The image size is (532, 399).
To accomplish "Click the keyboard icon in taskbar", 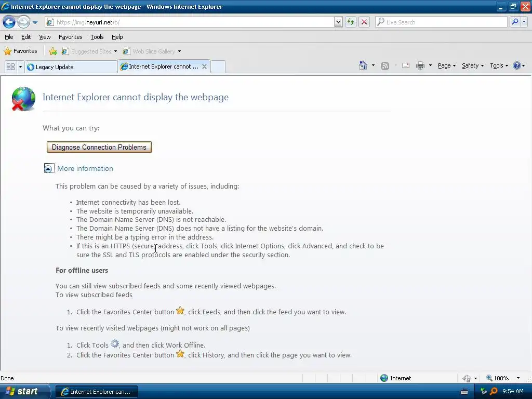I will [x=464, y=392].
